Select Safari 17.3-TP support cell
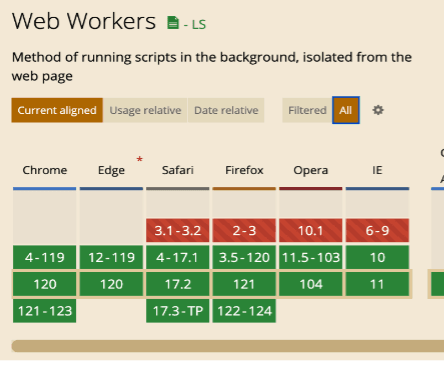The image size is (444, 390). point(178,311)
